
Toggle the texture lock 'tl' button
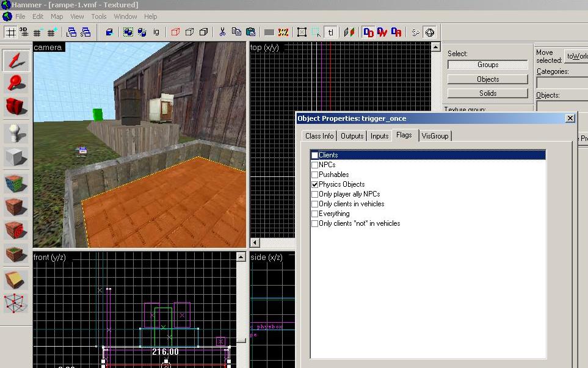click(330, 32)
